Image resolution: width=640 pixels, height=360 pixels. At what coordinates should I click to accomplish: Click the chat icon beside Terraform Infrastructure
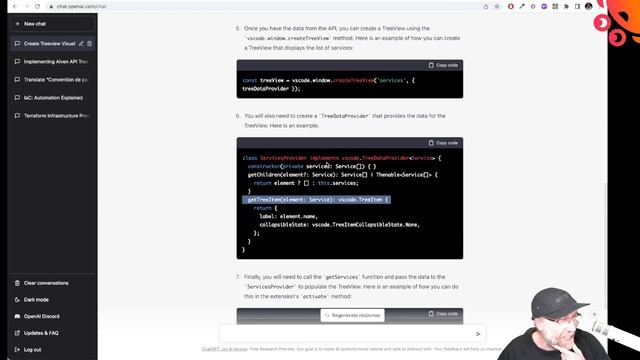click(x=17, y=116)
